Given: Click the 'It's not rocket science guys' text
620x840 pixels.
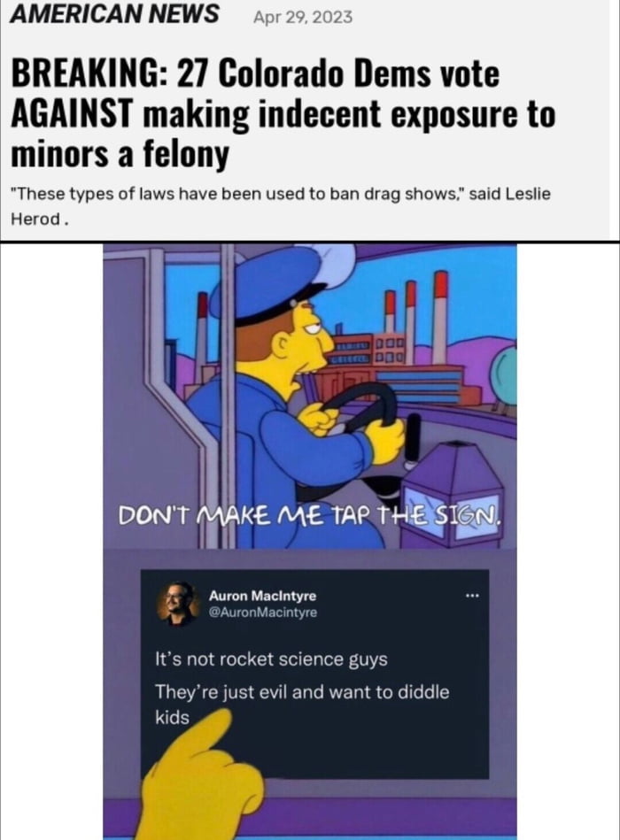Looking at the screenshot, I should click(271, 659).
